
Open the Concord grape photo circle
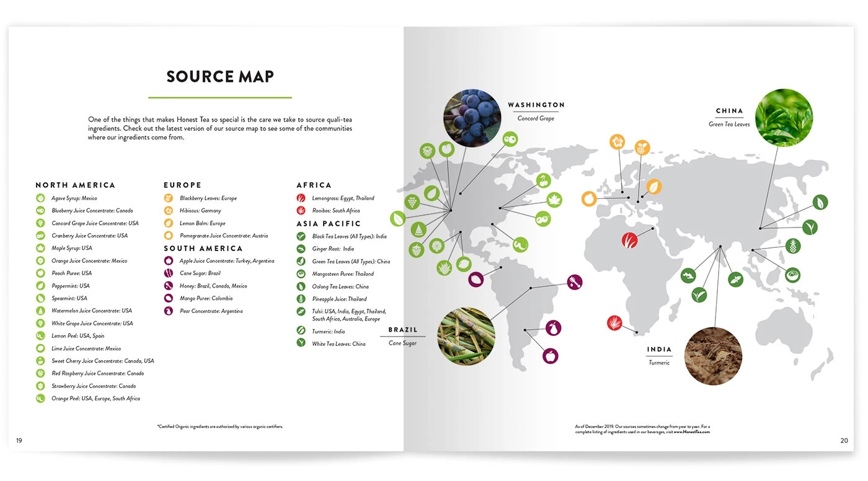click(472, 118)
